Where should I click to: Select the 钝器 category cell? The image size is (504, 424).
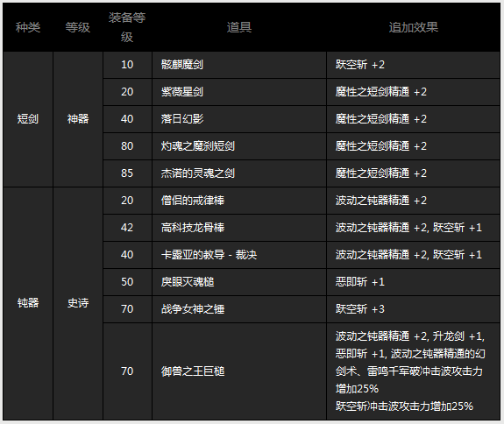pyautogui.click(x=28, y=303)
